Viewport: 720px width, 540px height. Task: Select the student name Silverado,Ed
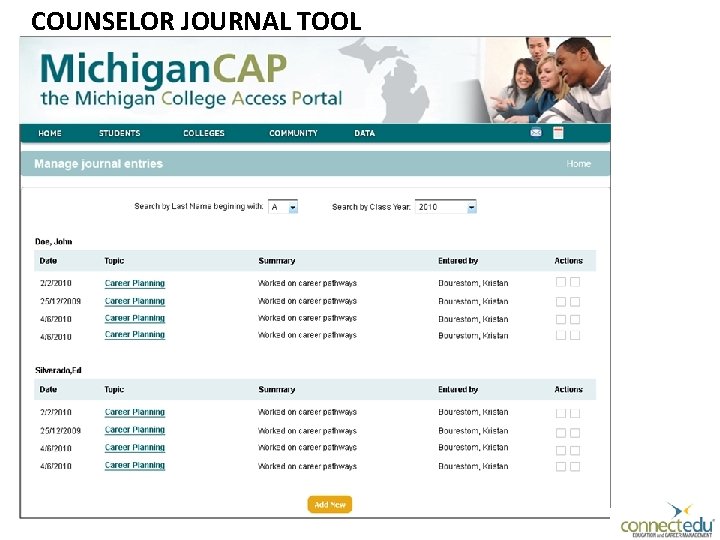point(58,371)
